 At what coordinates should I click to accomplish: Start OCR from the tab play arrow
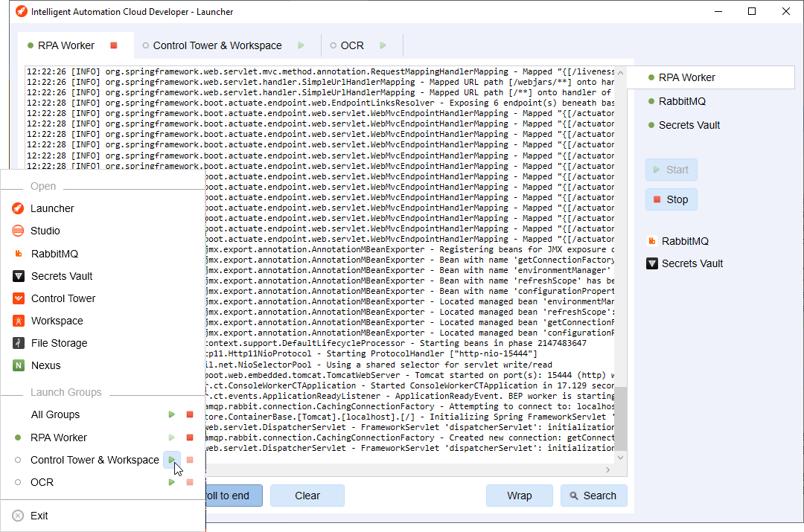383,45
